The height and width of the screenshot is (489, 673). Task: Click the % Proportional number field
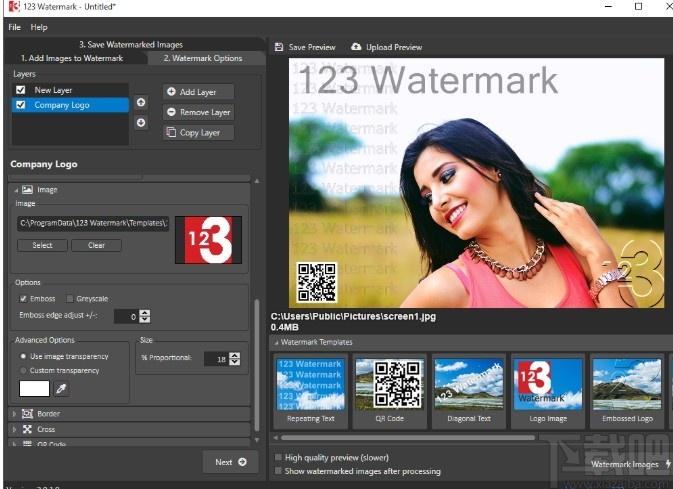pyautogui.click(x=216, y=359)
